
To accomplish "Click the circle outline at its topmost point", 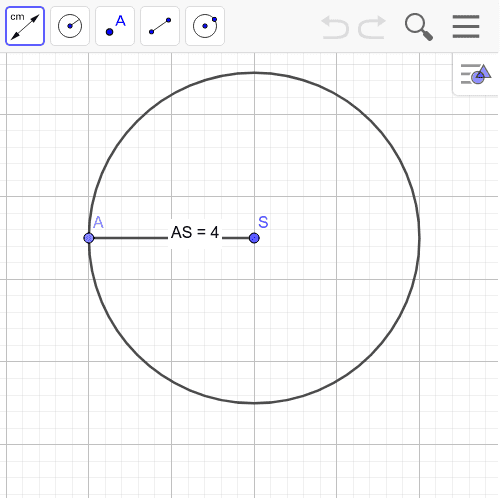I will (254, 72).
